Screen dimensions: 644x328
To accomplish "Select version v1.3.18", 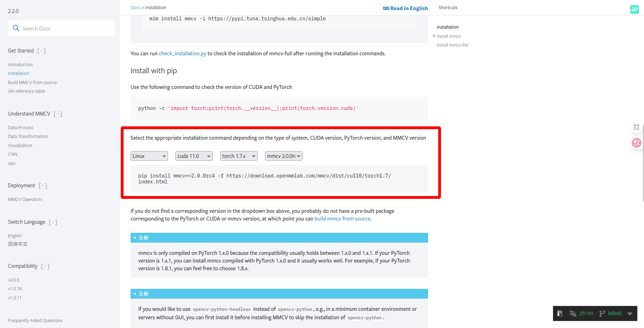I will tap(15, 289).
